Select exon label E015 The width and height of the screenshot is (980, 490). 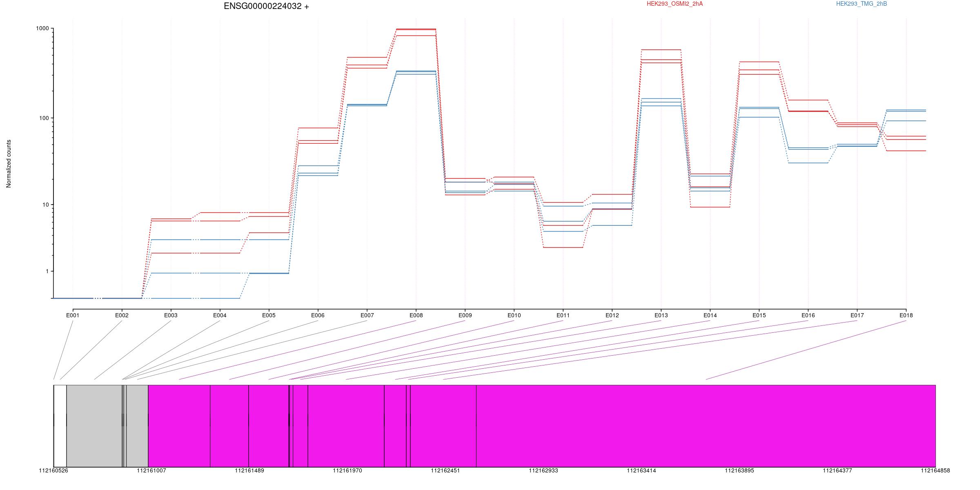click(x=759, y=315)
